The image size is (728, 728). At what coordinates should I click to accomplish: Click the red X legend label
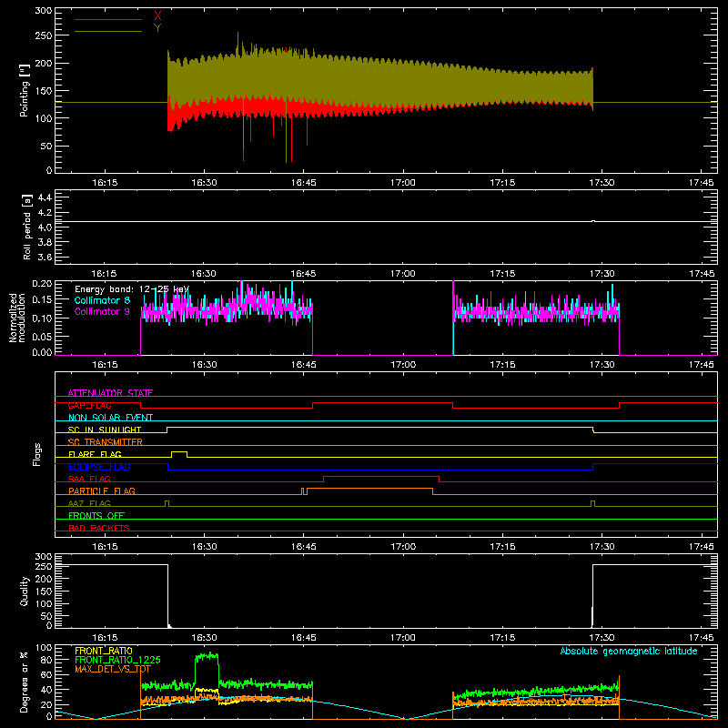tap(157, 16)
